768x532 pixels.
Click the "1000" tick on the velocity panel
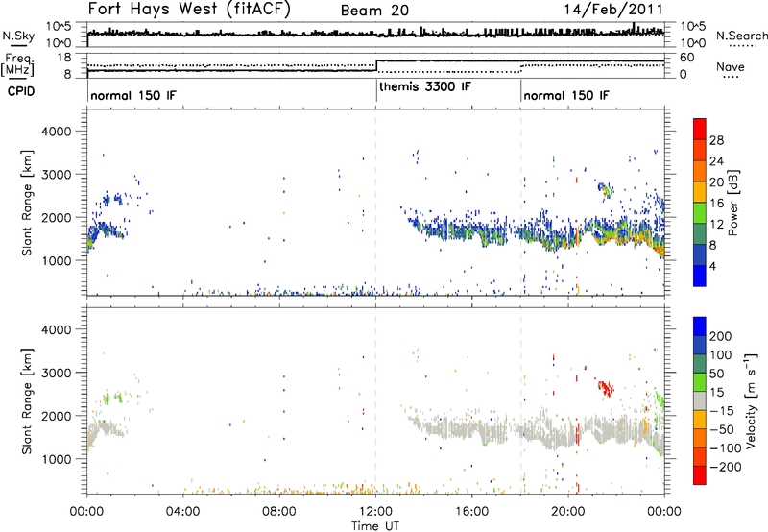coord(57,459)
